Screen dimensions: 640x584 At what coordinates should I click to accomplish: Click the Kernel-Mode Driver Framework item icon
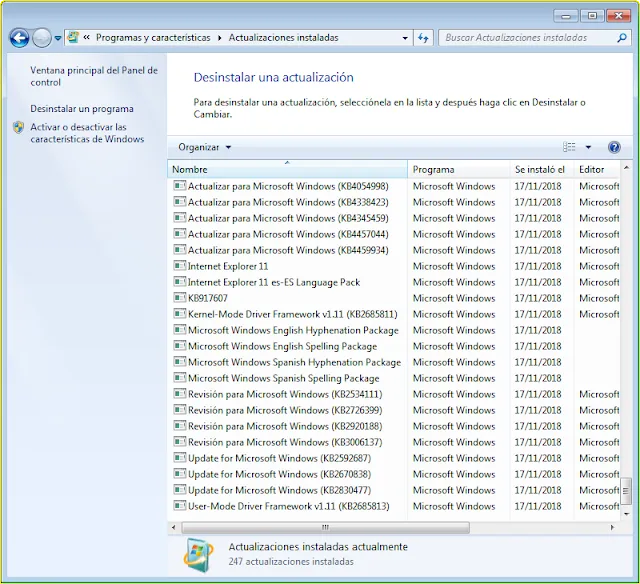[x=180, y=313]
